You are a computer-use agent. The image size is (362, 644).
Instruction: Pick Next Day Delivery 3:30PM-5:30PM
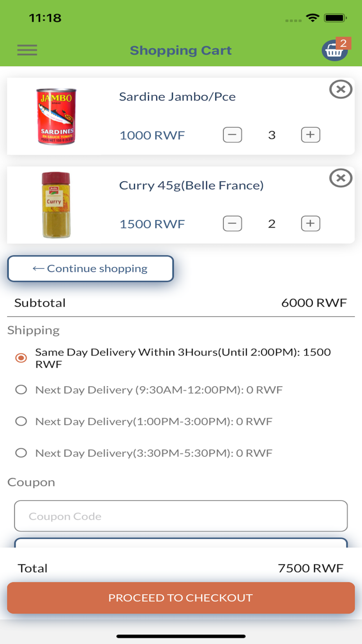[x=21, y=453]
